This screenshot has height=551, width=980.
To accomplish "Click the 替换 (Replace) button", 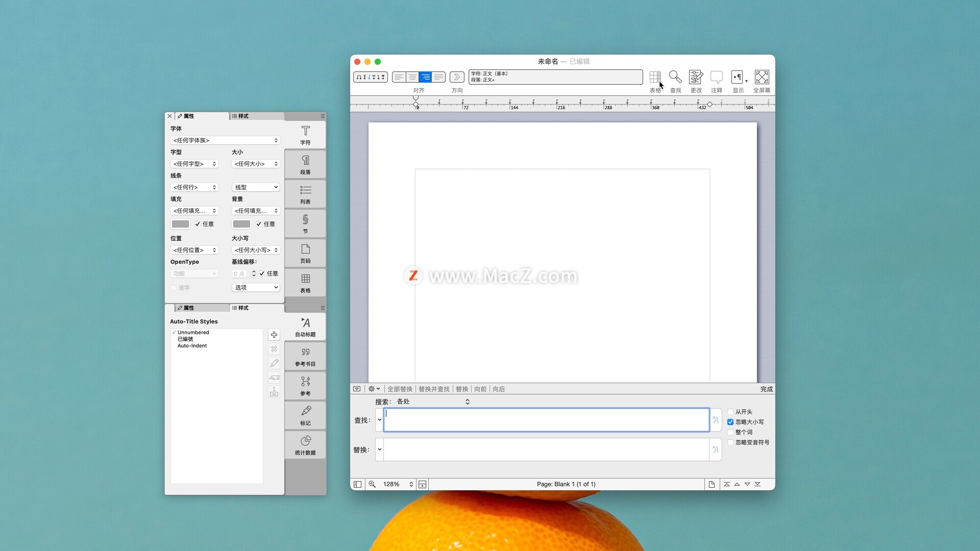I will tap(462, 389).
